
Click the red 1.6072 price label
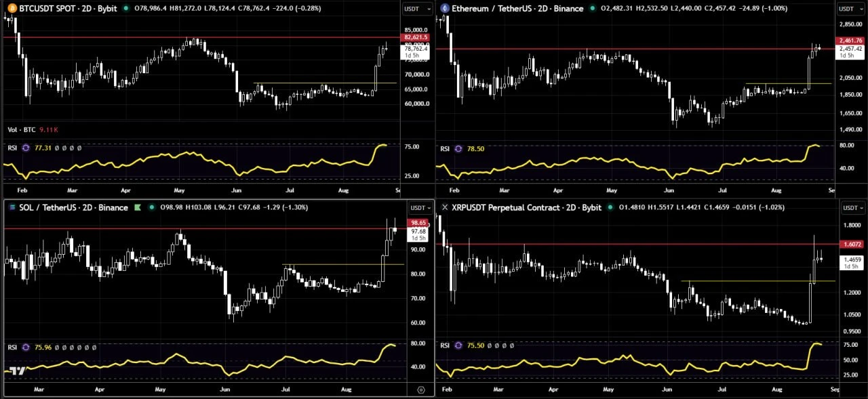(853, 244)
